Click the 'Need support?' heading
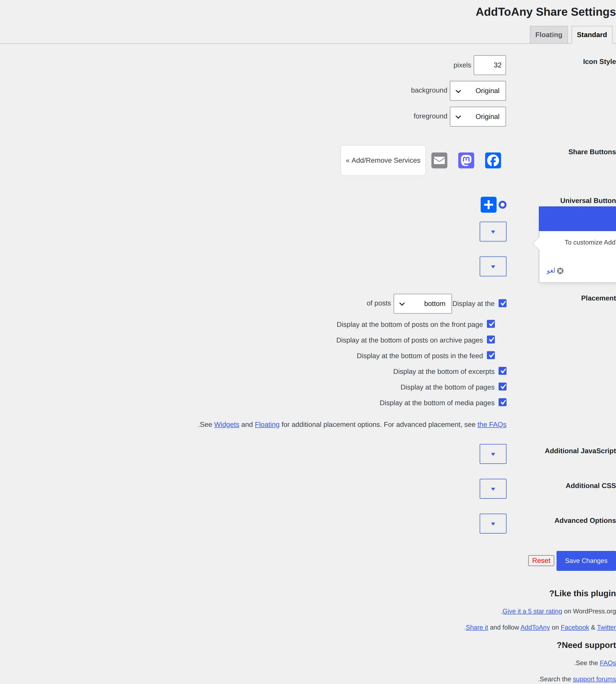 coord(586,645)
